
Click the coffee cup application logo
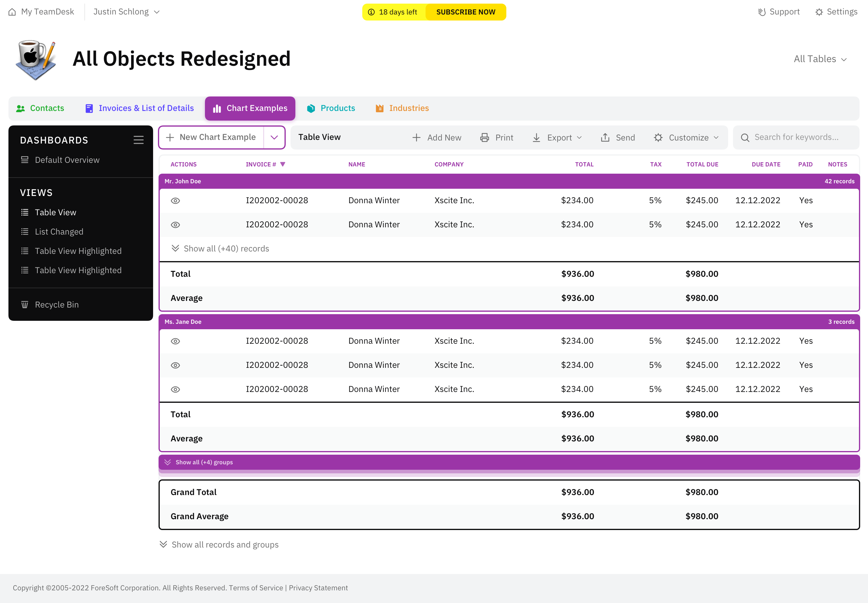click(x=36, y=60)
